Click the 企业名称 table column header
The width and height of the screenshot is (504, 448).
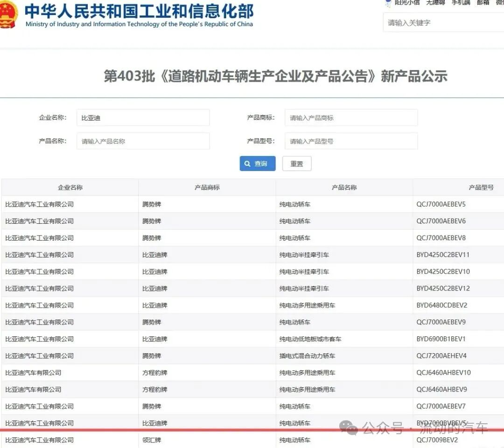click(69, 187)
